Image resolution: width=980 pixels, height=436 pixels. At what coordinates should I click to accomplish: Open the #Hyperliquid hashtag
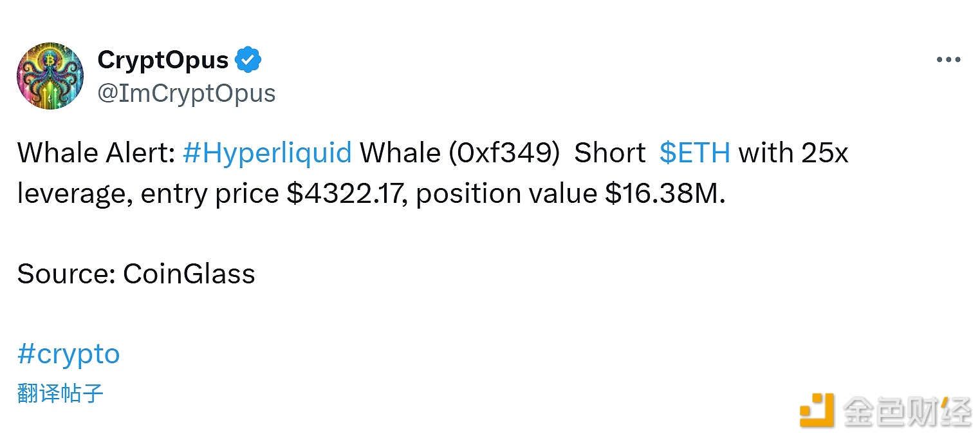[x=267, y=153]
